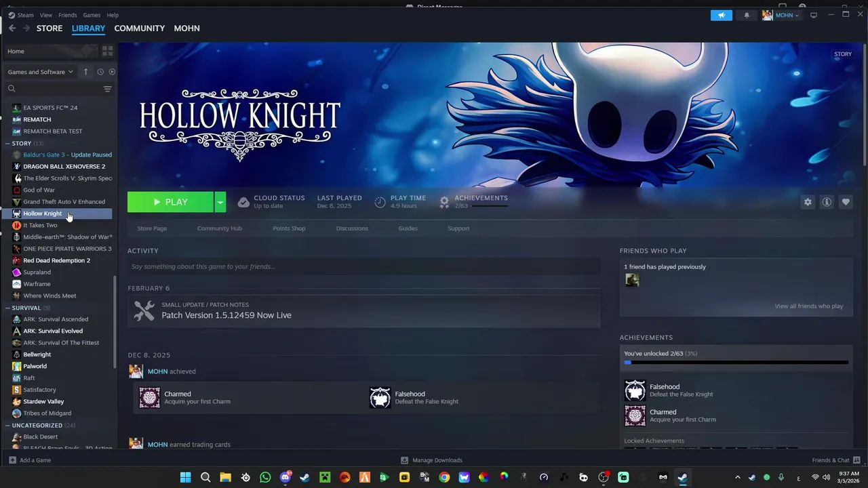The height and width of the screenshot is (488, 868).
Task: Open the View menu
Action: point(45,15)
